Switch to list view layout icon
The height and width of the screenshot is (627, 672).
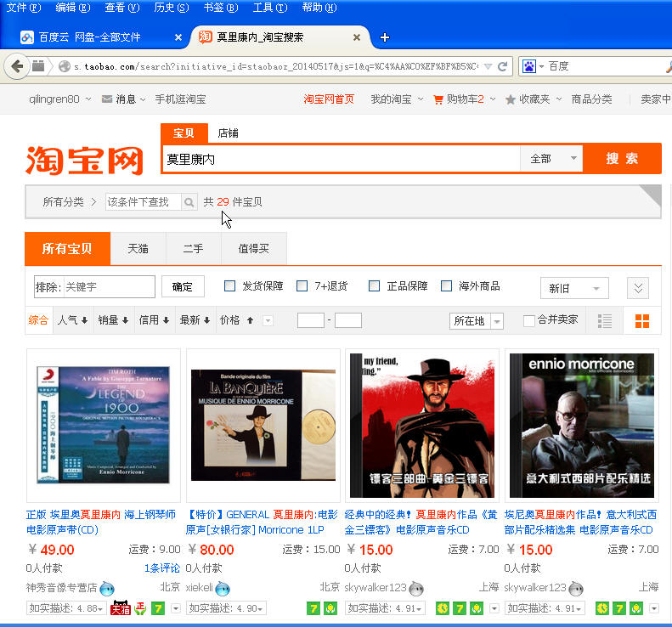coord(605,320)
